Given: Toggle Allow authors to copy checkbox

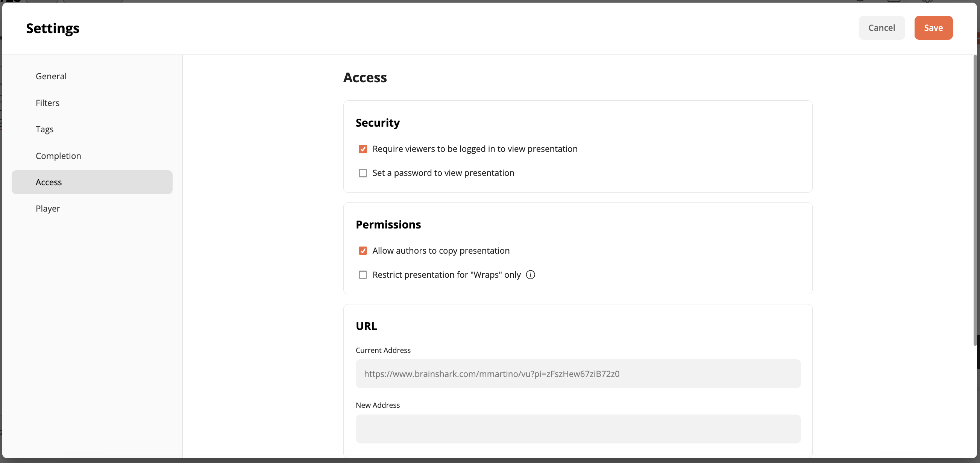Looking at the screenshot, I should [x=363, y=251].
